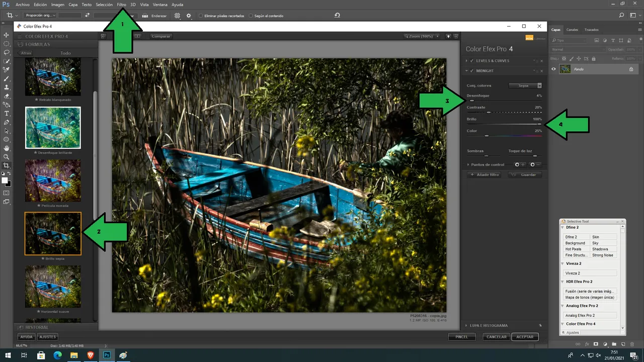Click the remove control point minus icon

[x=535, y=164]
